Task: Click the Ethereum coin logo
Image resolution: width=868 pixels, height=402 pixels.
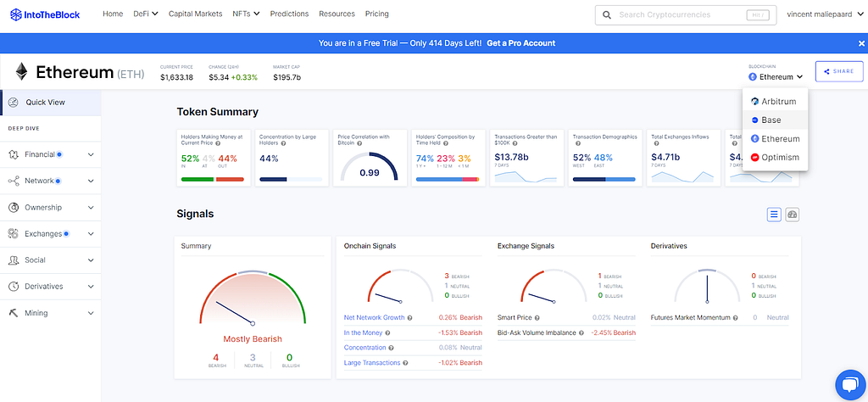Action: click(21, 71)
